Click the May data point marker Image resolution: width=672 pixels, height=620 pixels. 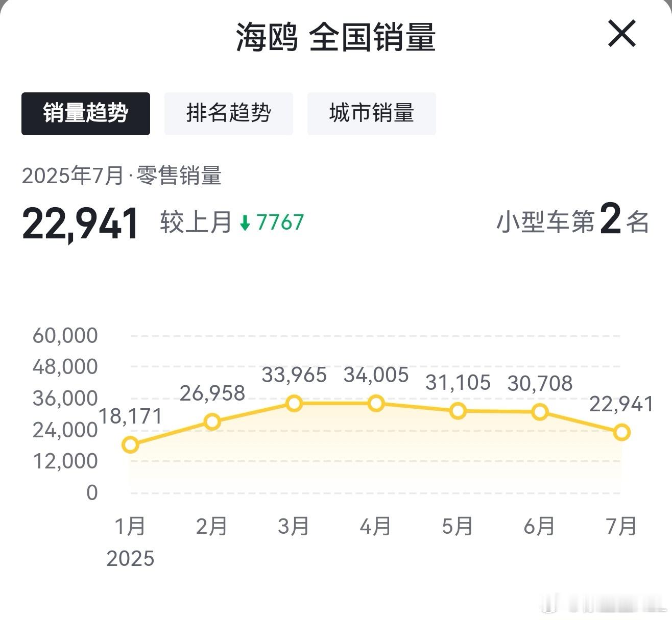pyautogui.click(x=458, y=411)
